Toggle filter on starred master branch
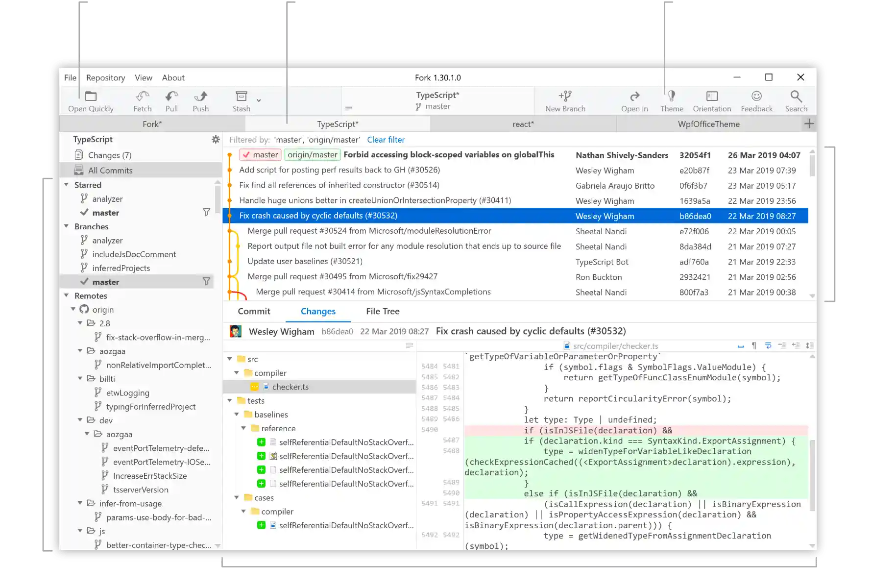 point(206,212)
